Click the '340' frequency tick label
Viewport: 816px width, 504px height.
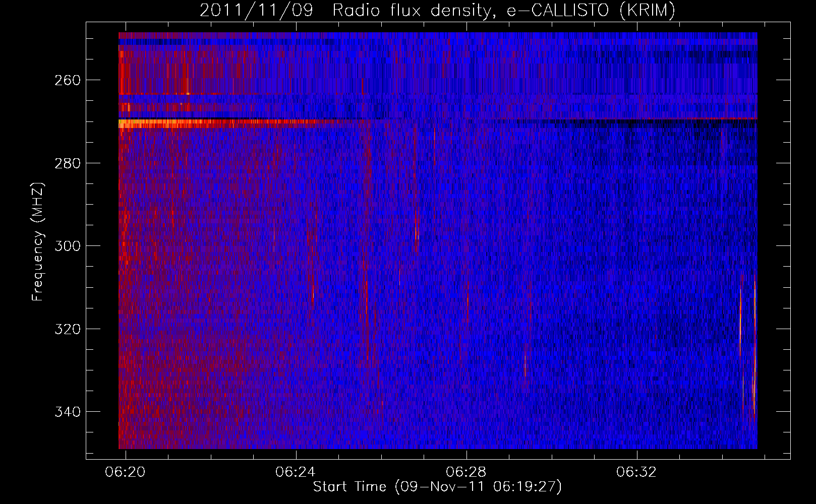coord(68,412)
